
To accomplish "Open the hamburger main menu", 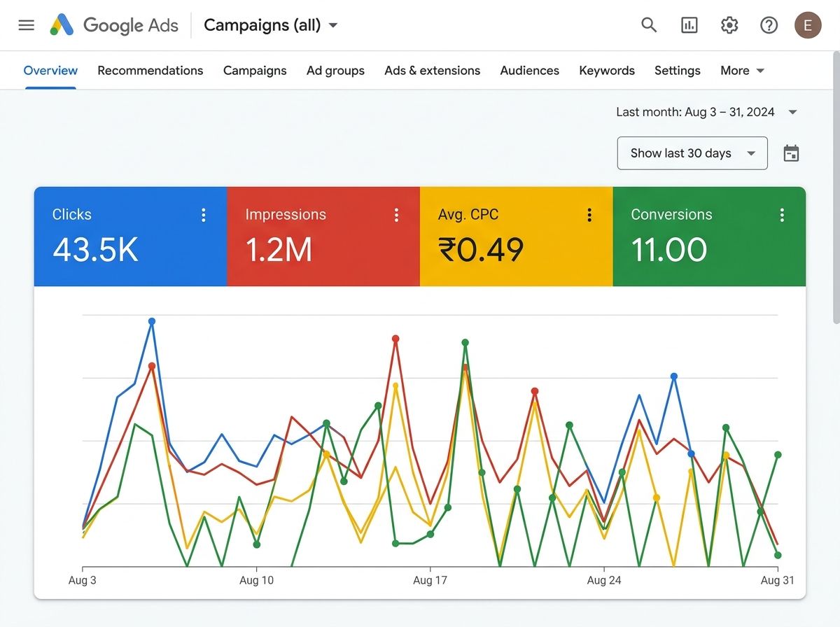I will 26,25.
